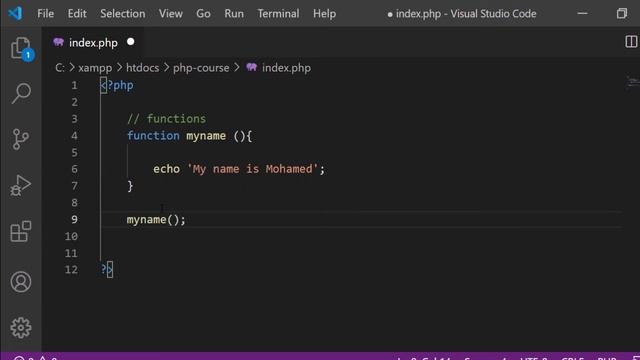Click unsaved dot on index.php tab
The image size is (640, 360).
pos(131,42)
